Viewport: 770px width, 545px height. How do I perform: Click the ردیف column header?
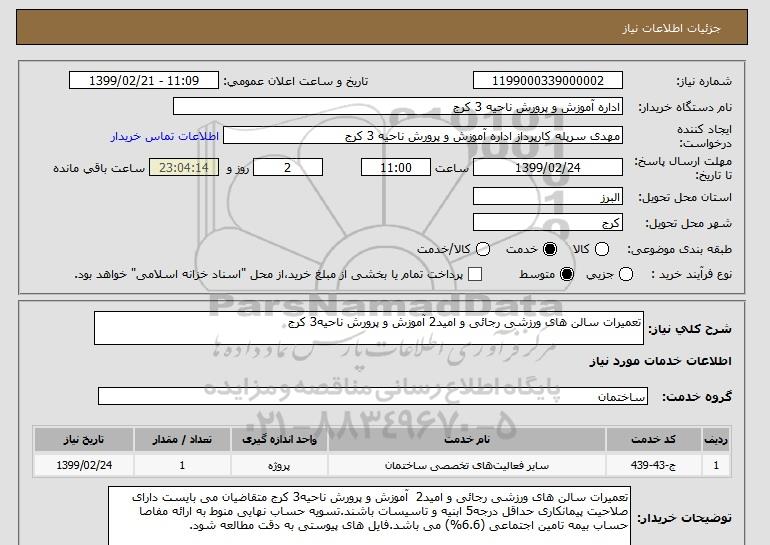(x=716, y=439)
